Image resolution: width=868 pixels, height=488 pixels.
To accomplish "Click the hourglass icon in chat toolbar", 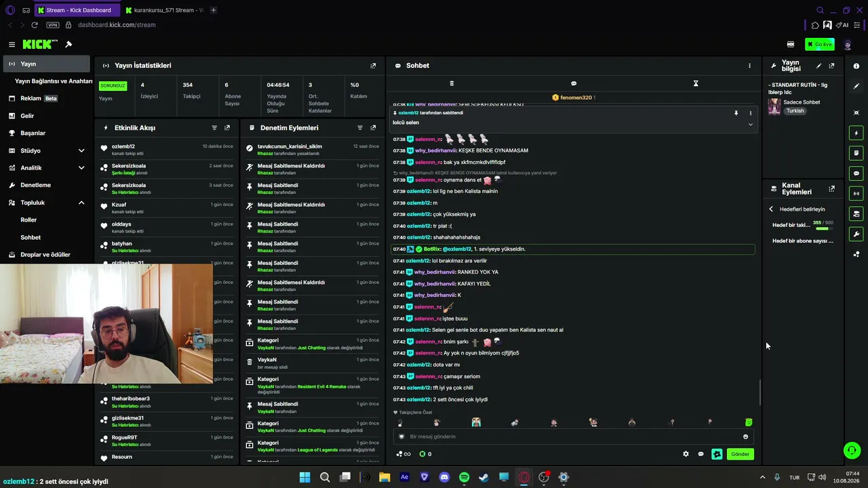I will point(696,83).
